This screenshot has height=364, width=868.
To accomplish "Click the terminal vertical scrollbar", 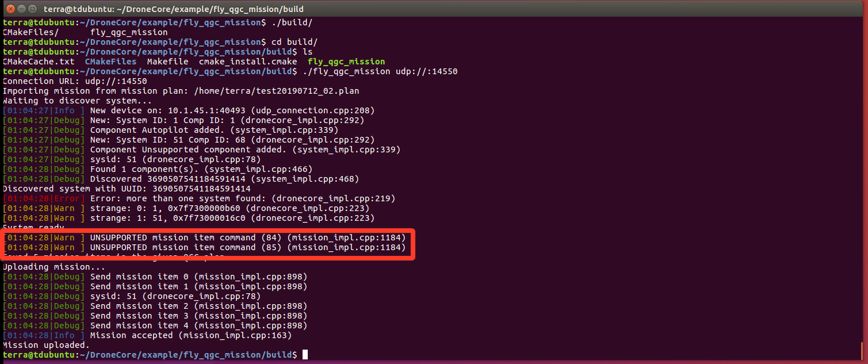I will (862, 351).
